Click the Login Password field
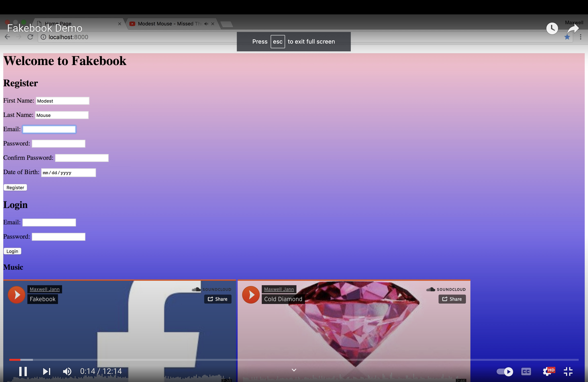 click(x=59, y=237)
